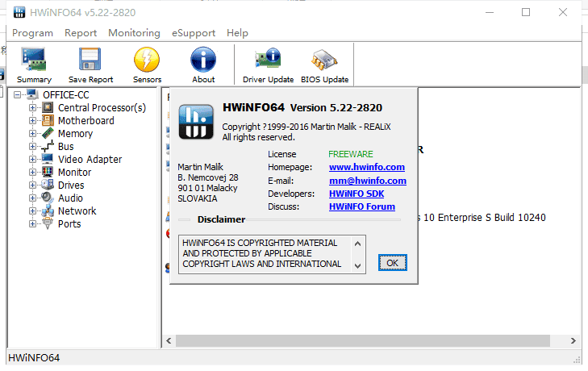Image resolution: width=588 pixels, height=371 pixels.
Task: Expand the Motherboard tree node
Action: pyautogui.click(x=33, y=121)
